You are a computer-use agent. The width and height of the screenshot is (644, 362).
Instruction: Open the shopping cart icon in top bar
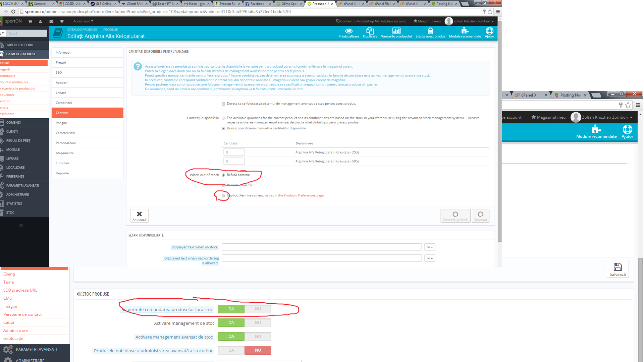click(30, 21)
